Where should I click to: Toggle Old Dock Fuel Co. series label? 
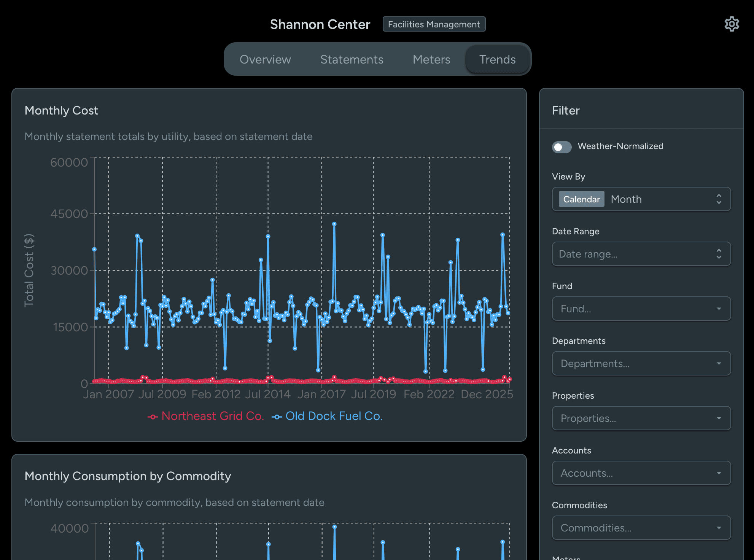[334, 416]
